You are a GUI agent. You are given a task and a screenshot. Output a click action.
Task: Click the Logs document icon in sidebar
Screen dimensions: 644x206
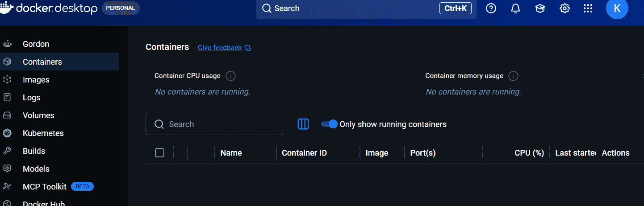[7, 97]
